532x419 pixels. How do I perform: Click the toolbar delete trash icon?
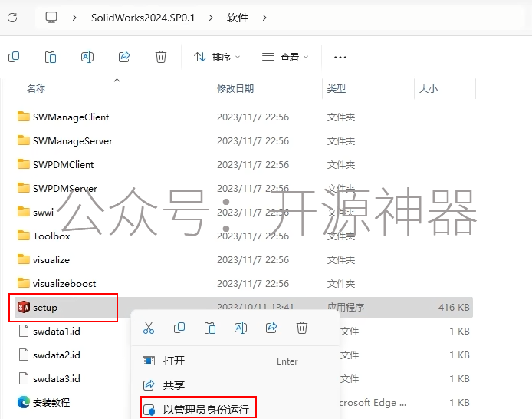pos(161,57)
